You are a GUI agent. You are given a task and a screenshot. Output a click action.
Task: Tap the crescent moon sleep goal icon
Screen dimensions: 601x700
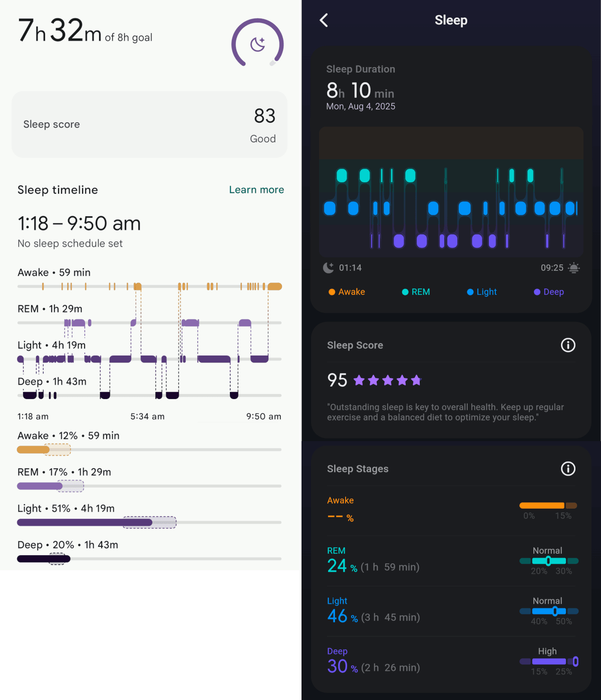[x=257, y=44]
